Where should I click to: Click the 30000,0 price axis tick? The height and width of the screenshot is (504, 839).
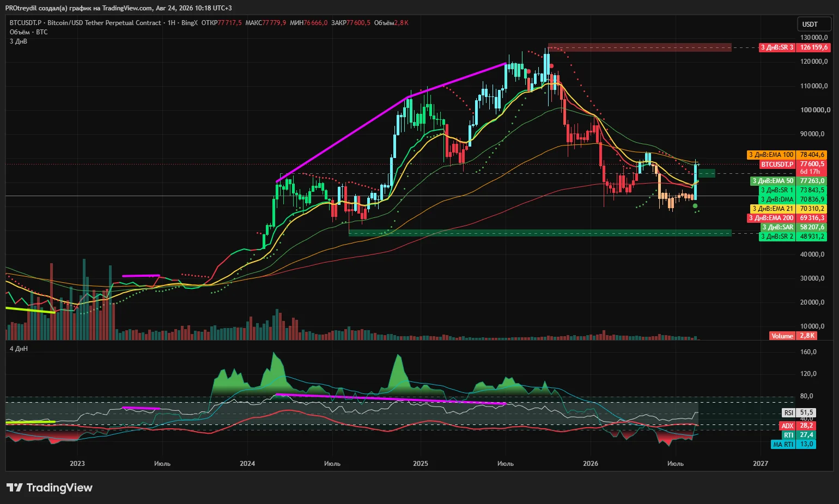812,278
